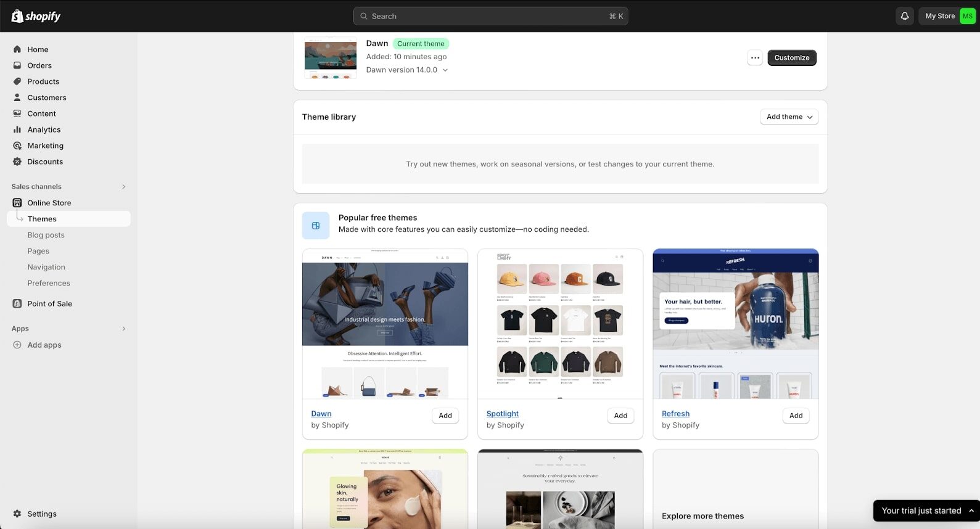The height and width of the screenshot is (529, 980).
Task: Open Pages in the sidebar
Action: (x=38, y=251)
